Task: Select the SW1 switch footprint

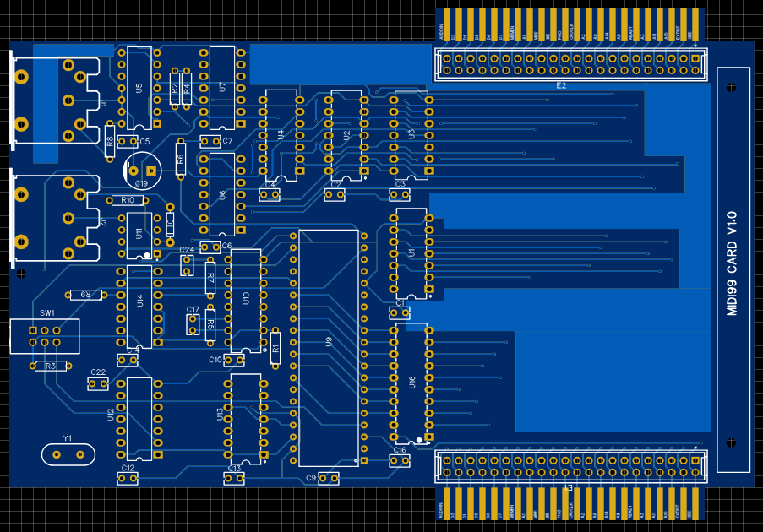Action: pos(45,336)
